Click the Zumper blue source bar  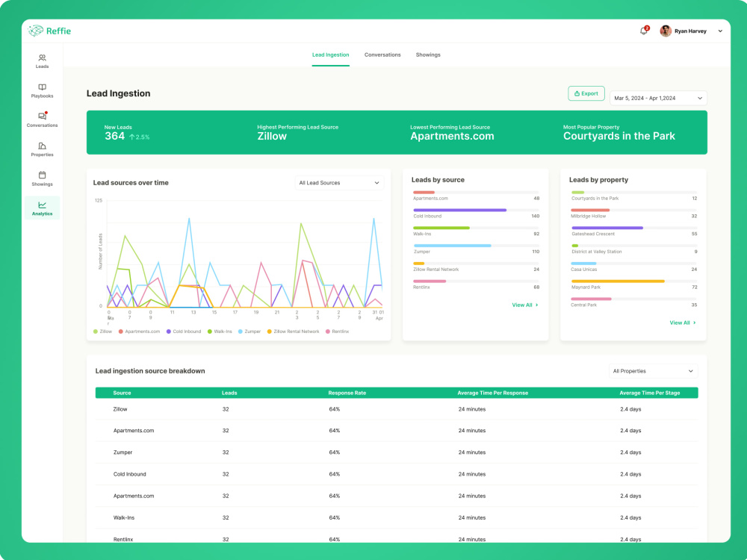[452, 246]
